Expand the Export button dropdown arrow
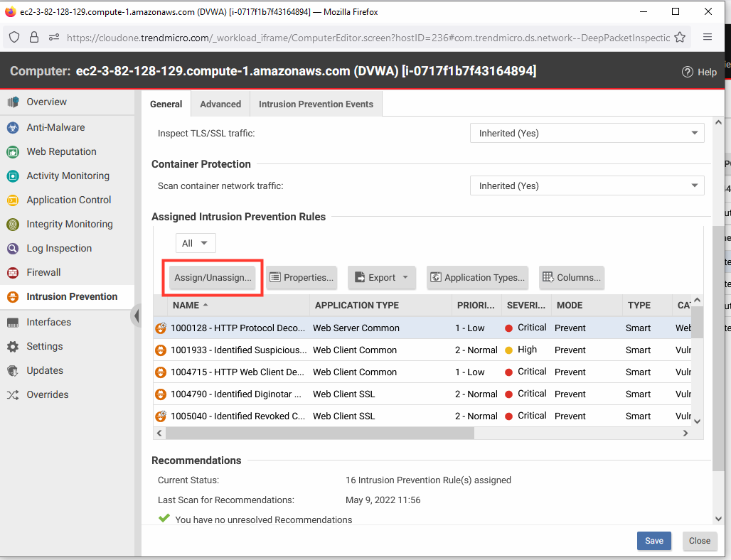731x560 pixels. [x=405, y=277]
